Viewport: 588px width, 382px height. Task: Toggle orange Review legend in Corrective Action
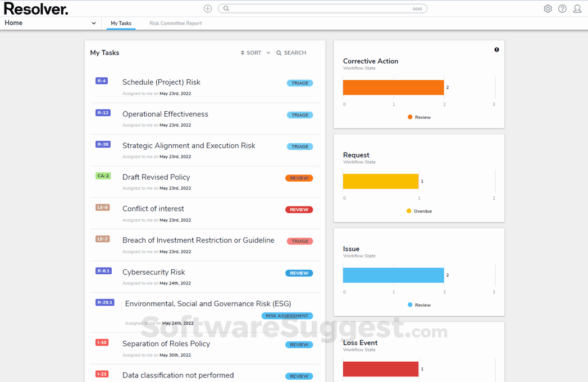pos(419,117)
